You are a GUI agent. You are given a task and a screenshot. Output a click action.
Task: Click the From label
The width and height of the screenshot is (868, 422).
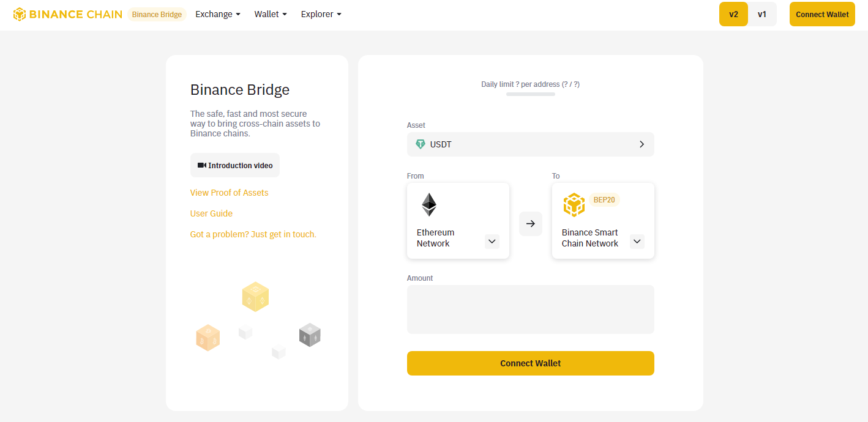pos(416,176)
